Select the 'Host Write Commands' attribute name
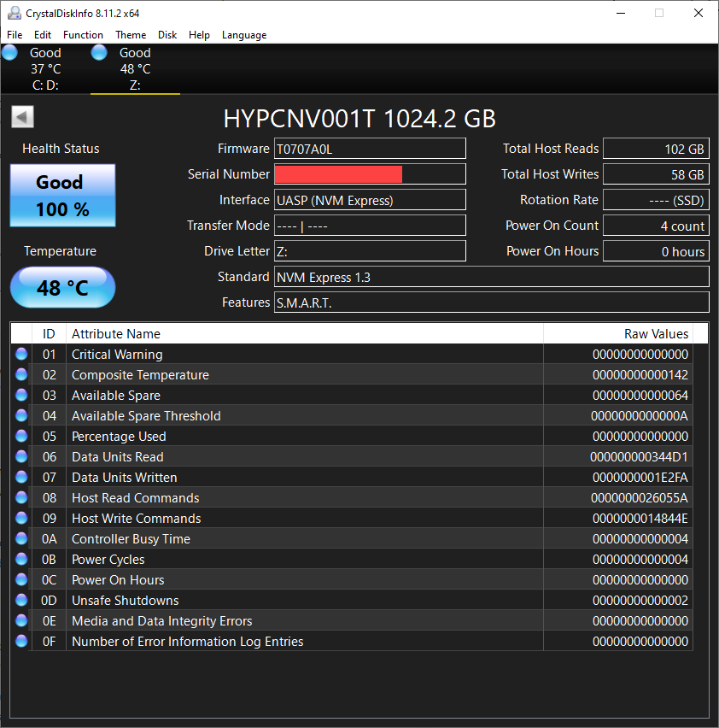 pos(137,518)
